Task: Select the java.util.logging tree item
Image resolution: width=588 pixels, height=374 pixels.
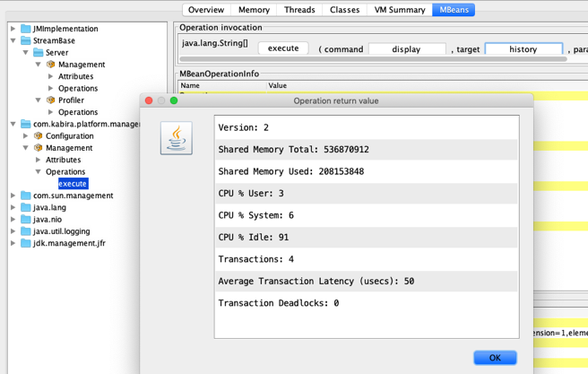Action: 62,231
